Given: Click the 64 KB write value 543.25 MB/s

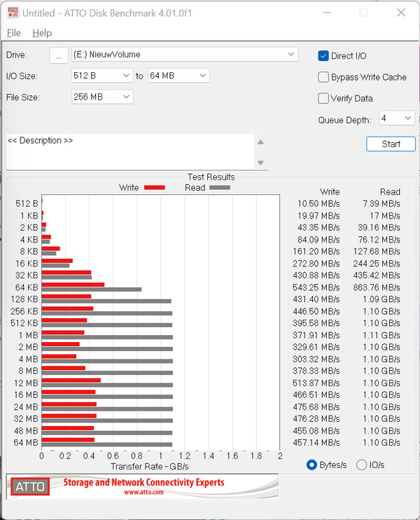Looking at the screenshot, I should point(316,287).
